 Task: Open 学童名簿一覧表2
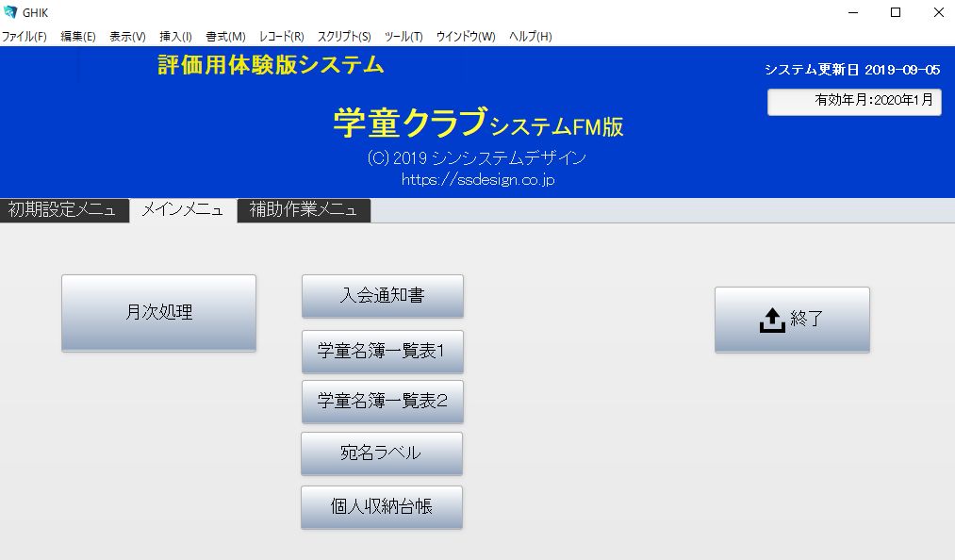[x=383, y=402]
